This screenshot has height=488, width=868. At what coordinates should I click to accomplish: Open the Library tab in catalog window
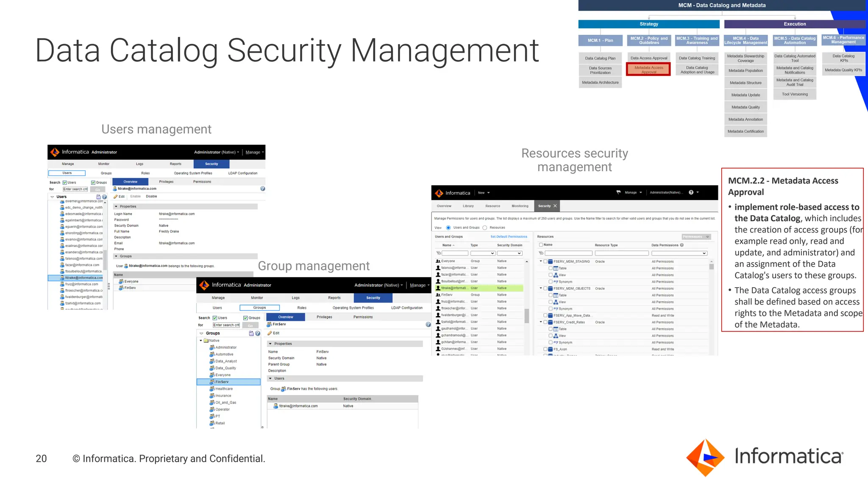(468, 206)
